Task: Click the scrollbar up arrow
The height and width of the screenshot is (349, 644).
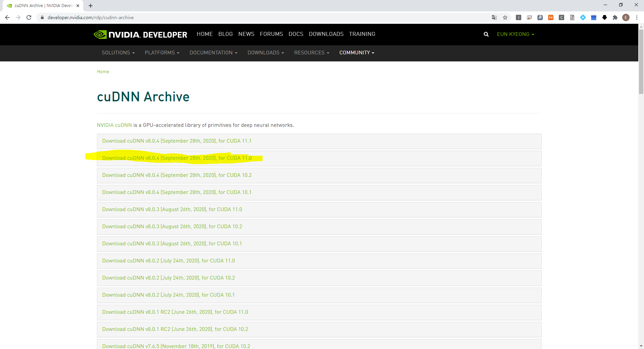Action: (x=641, y=27)
